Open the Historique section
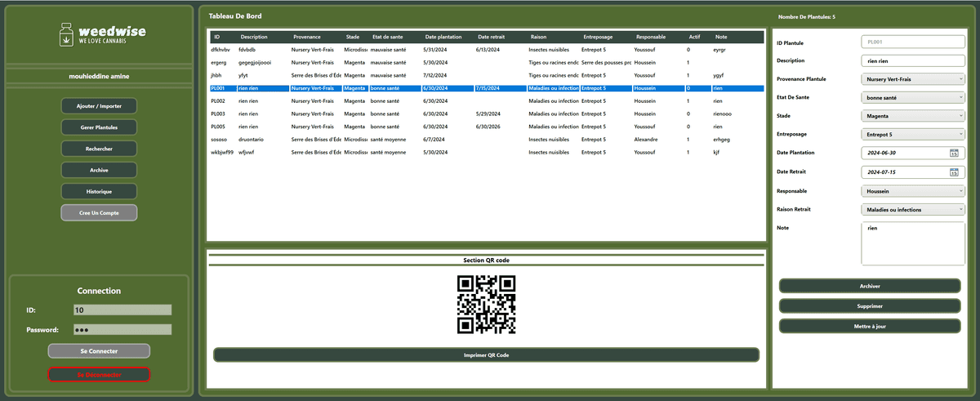This screenshot has height=401, width=980. tap(99, 191)
